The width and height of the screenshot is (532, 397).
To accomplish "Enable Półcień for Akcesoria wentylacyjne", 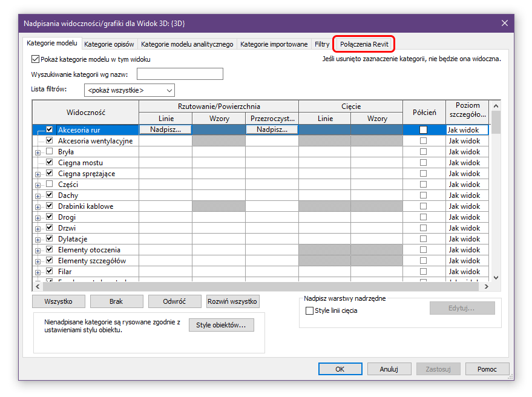I will pyautogui.click(x=423, y=140).
